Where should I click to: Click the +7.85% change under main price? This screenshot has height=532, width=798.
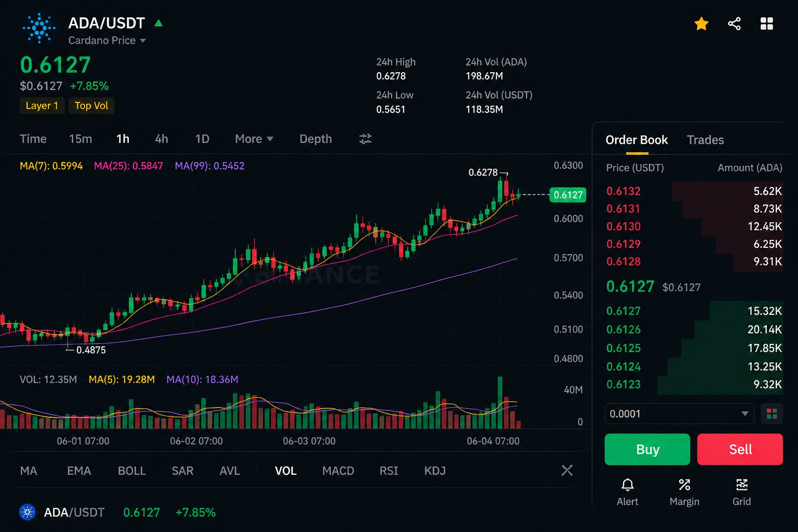(x=89, y=86)
